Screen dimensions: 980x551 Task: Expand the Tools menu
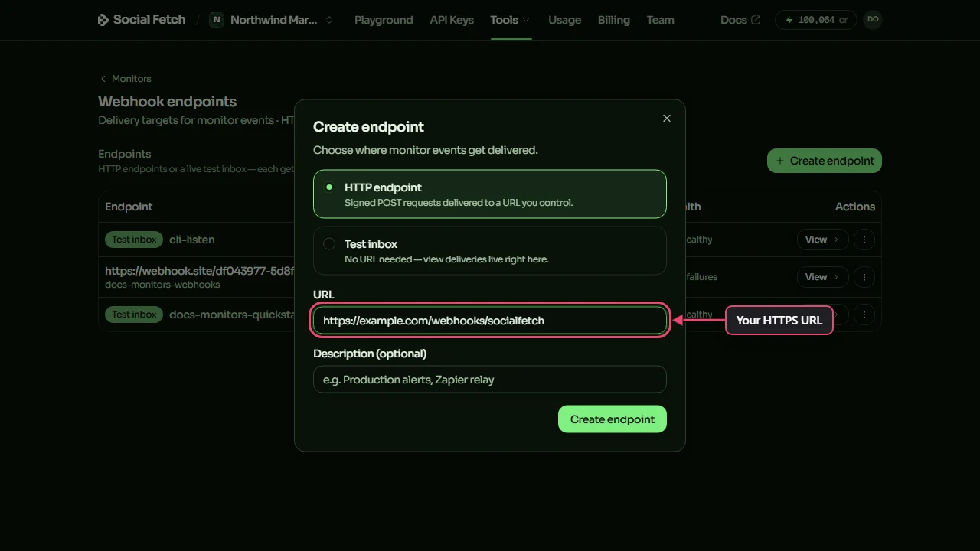pyautogui.click(x=510, y=20)
